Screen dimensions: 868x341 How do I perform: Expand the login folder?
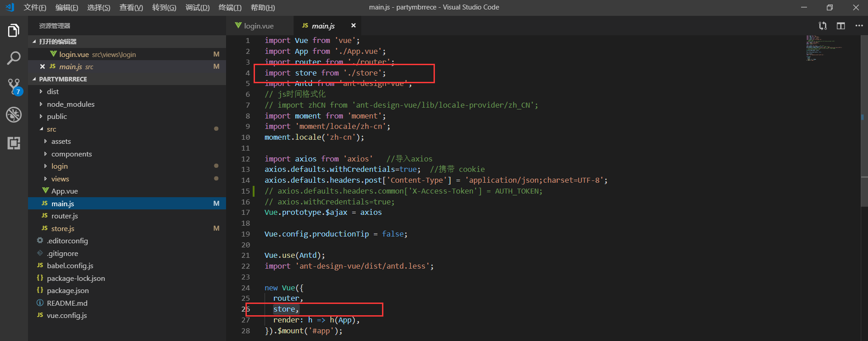click(46, 166)
